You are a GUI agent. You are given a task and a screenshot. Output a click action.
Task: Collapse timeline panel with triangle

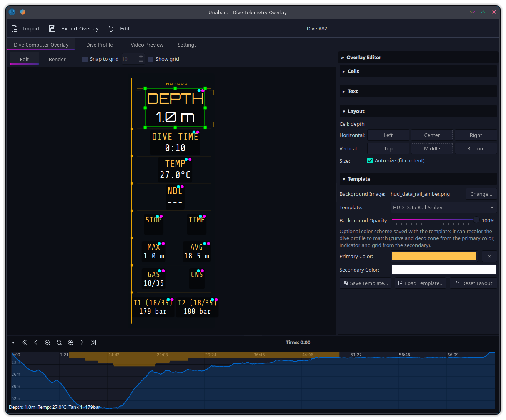click(x=13, y=343)
